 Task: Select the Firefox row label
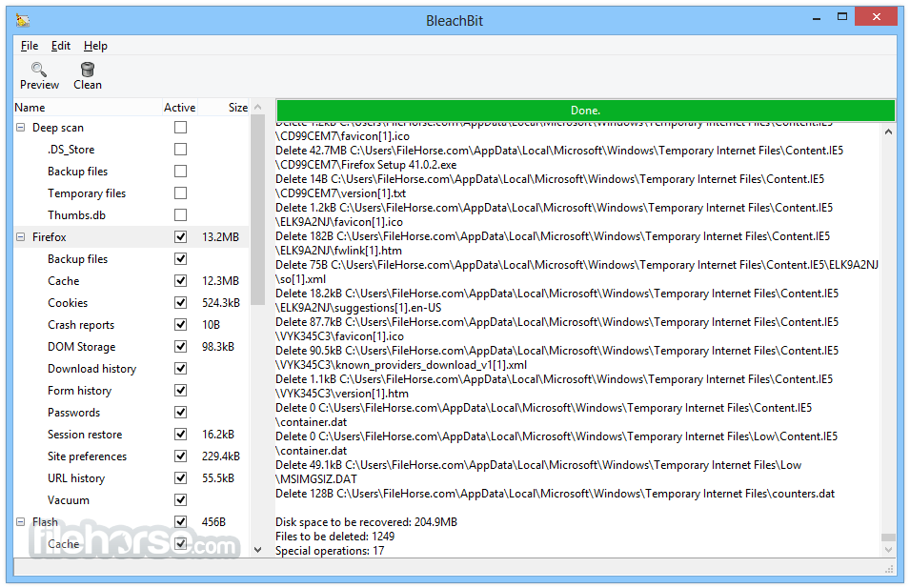coord(50,237)
